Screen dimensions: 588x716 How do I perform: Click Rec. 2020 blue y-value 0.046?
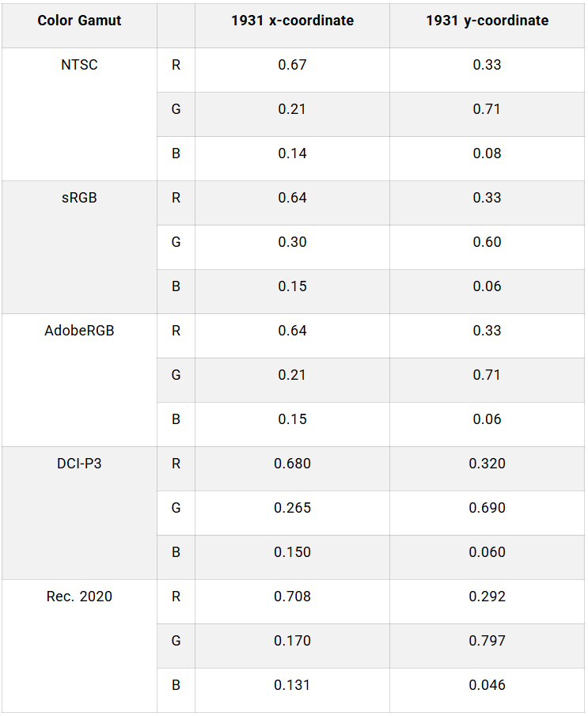pos(487,685)
